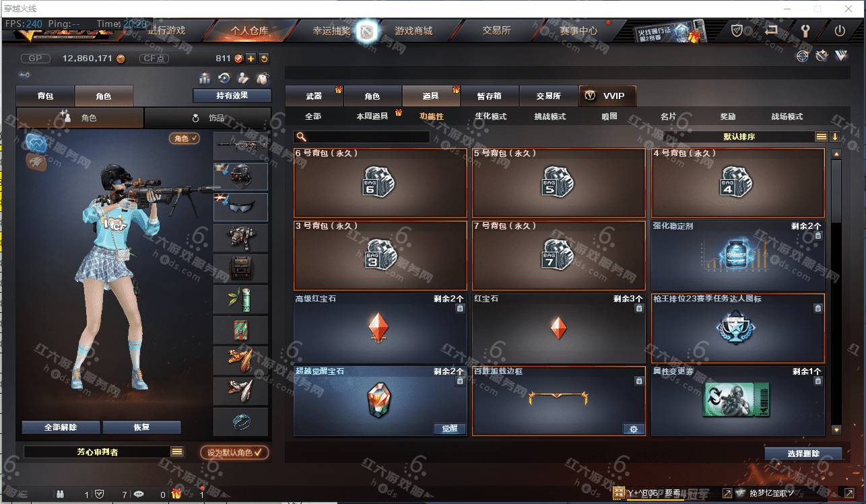Open the 游戏商城 menu item
The image size is (866, 504).
pyautogui.click(x=413, y=31)
